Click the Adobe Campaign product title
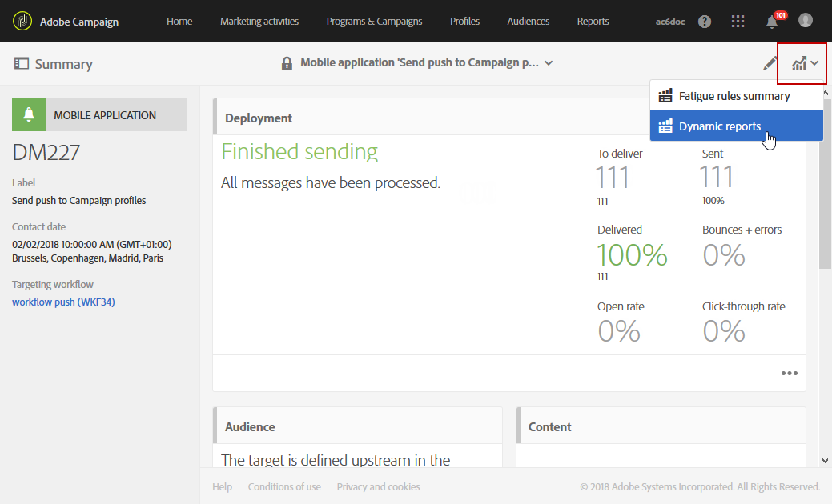832x504 pixels. click(x=79, y=22)
